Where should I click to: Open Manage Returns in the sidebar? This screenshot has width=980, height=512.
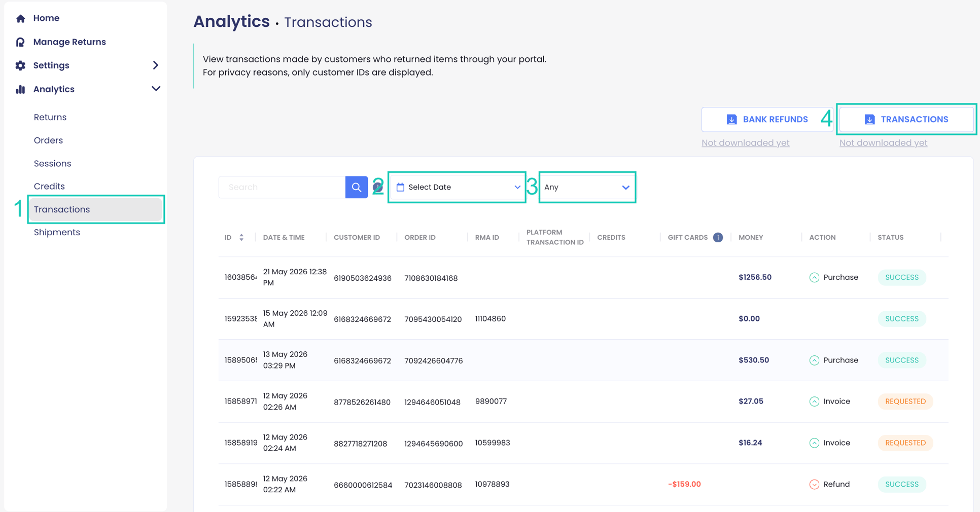[x=69, y=42]
